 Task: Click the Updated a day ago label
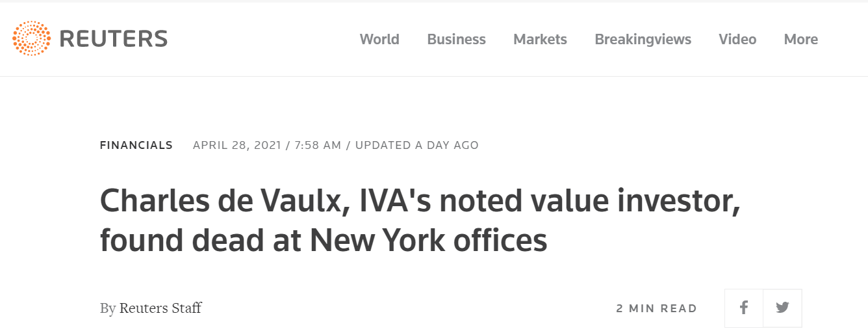[x=416, y=145]
